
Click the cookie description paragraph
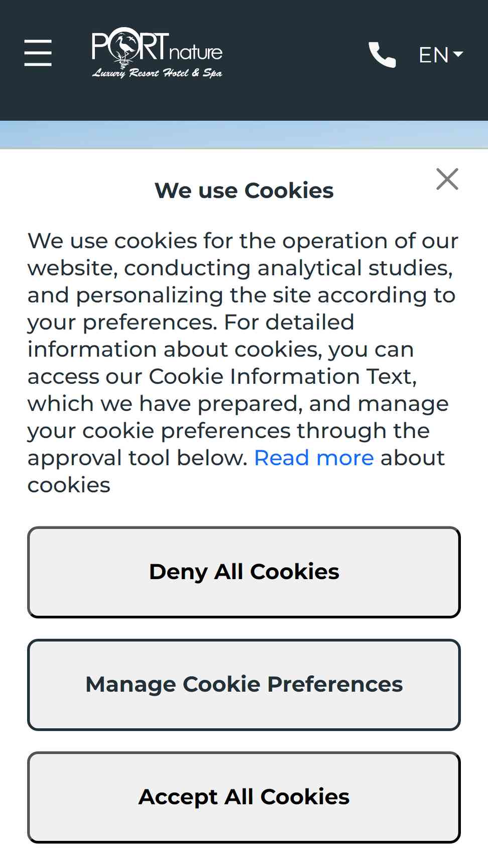[243, 363]
